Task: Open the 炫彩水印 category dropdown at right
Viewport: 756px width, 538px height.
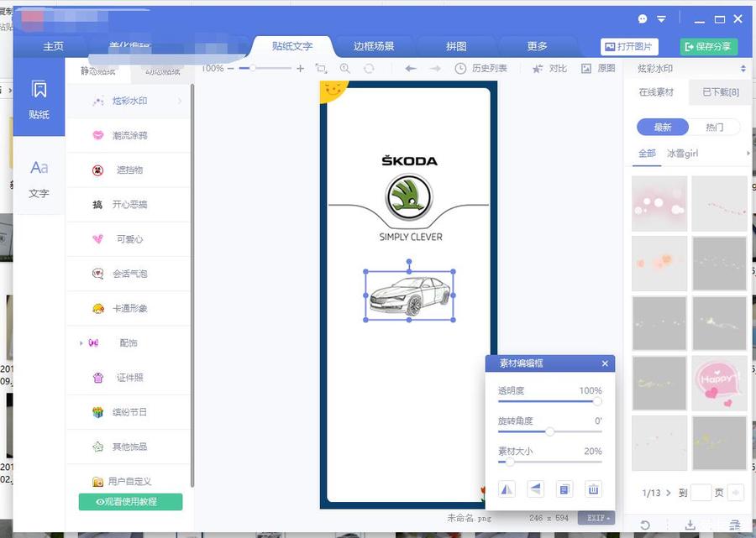Action: click(743, 69)
